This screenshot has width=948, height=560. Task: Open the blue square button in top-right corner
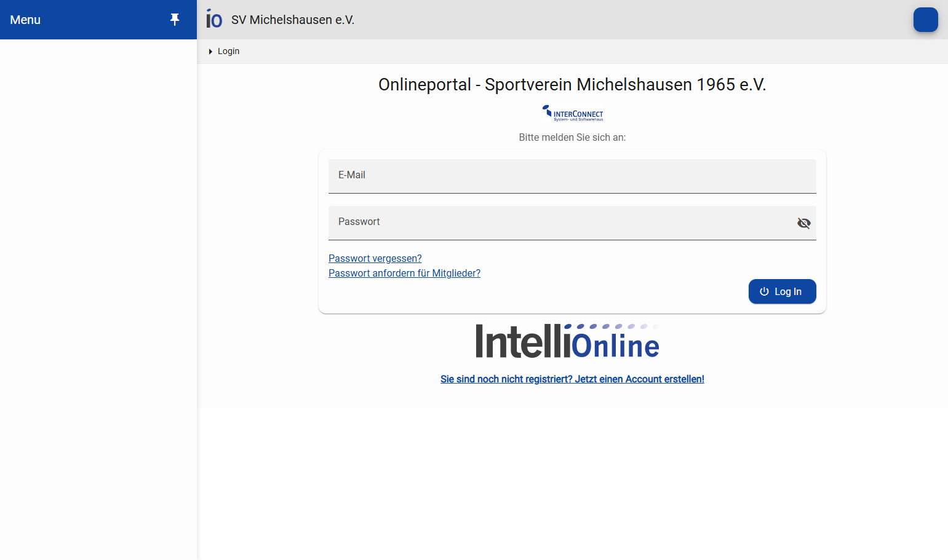coord(925,20)
